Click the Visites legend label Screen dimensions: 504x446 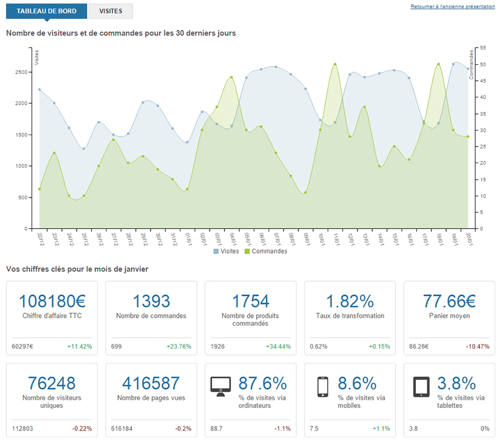pyautogui.click(x=230, y=251)
